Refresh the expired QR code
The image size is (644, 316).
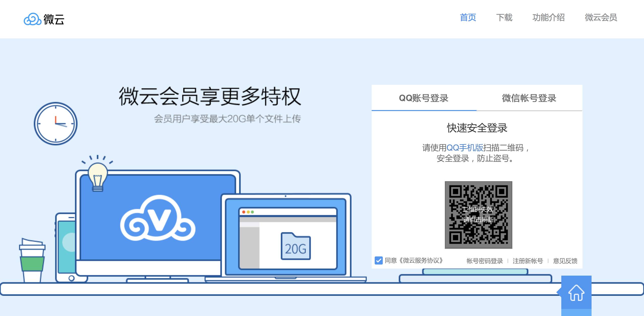coord(478,215)
